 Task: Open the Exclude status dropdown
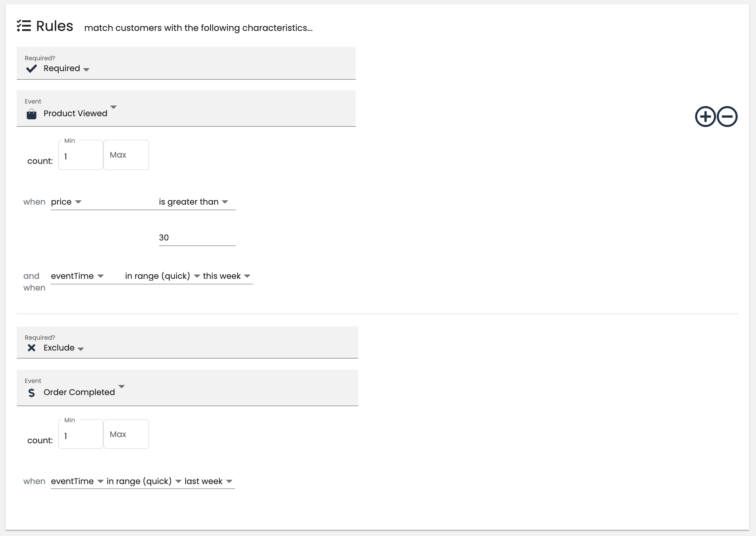pos(81,349)
